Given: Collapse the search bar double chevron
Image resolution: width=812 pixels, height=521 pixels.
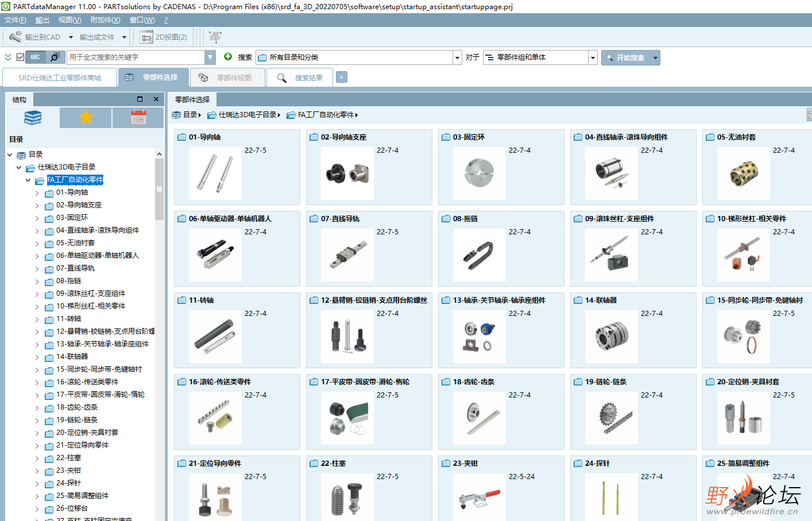Looking at the screenshot, I should [8, 57].
